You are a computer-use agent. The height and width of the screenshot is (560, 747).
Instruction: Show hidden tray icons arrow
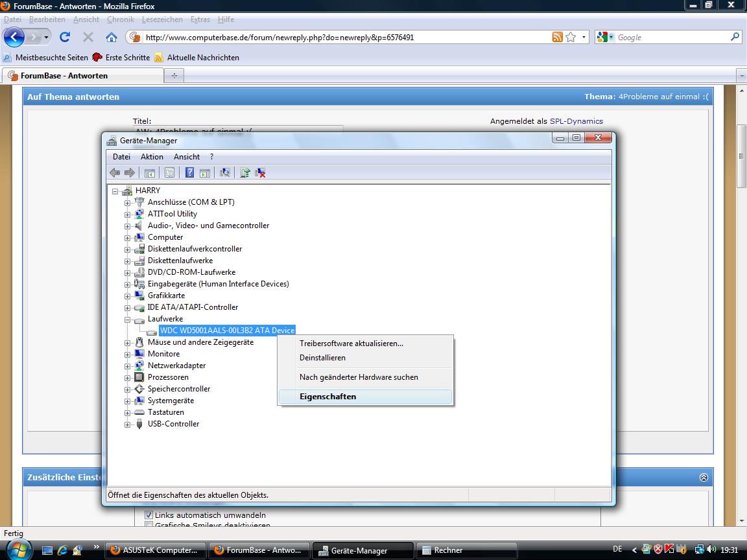pos(634,550)
